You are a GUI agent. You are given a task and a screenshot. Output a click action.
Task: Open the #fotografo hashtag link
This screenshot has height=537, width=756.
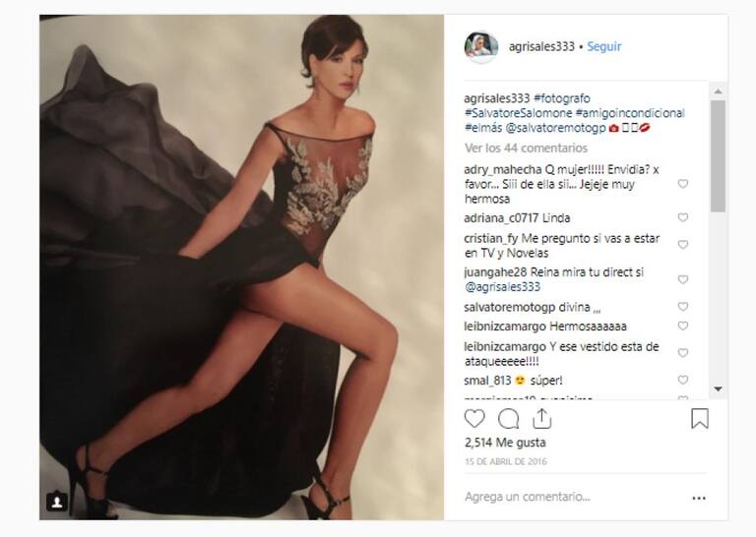tap(562, 98)
